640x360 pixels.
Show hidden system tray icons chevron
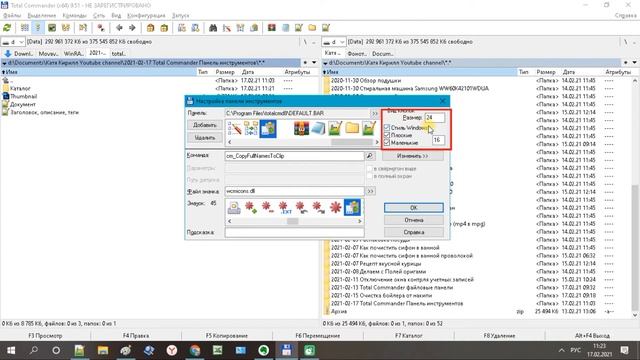click(x=562, y=350)
